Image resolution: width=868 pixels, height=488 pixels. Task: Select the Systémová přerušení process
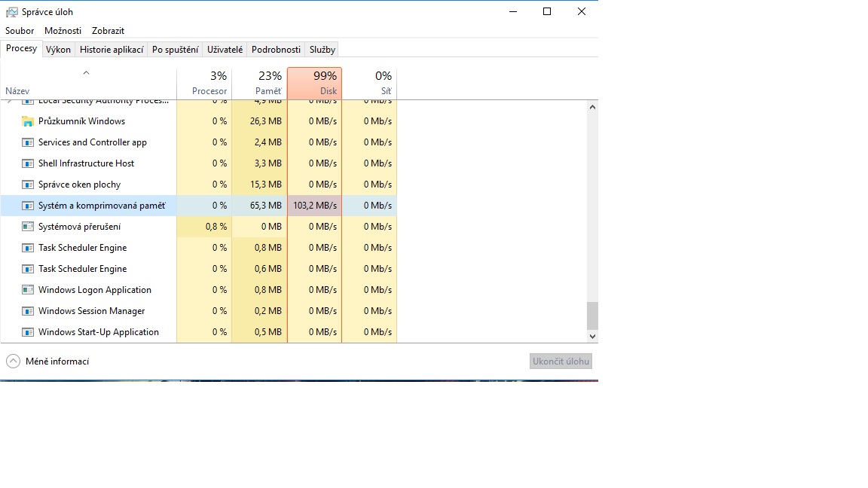(x=199, y=226)
